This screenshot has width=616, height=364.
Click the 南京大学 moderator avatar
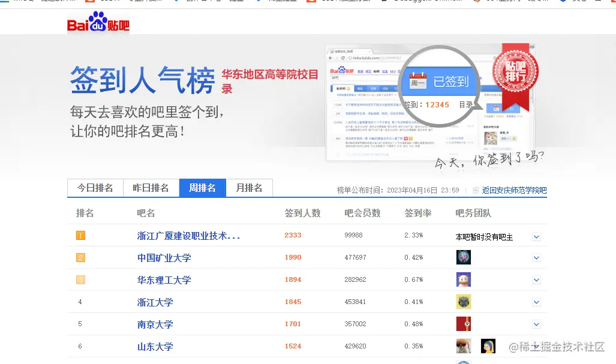(464, 324)
